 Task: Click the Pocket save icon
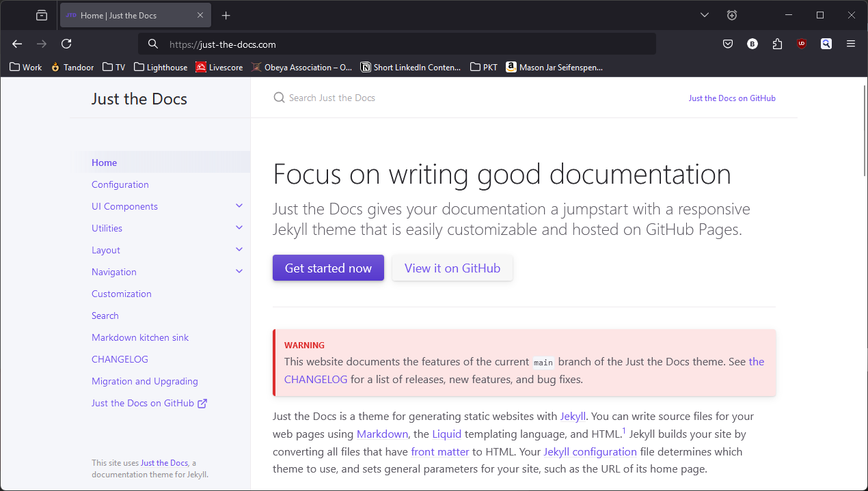tap(728, 44)
